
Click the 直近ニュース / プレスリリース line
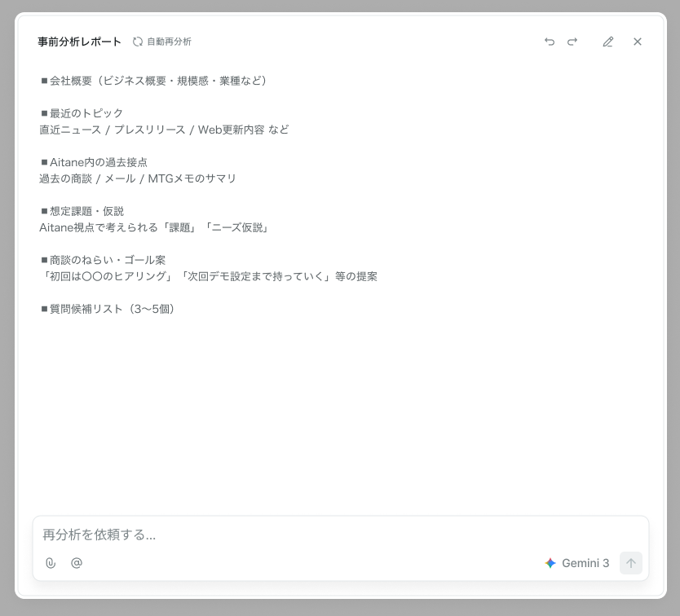click(x=164, y=130)
